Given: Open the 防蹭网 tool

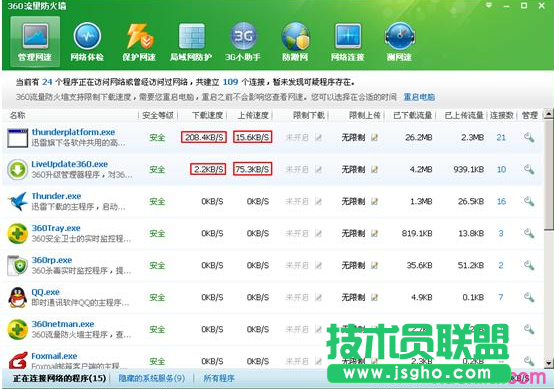Looking at the screenshot, I should pyautogui.click(x=295, y=42).
